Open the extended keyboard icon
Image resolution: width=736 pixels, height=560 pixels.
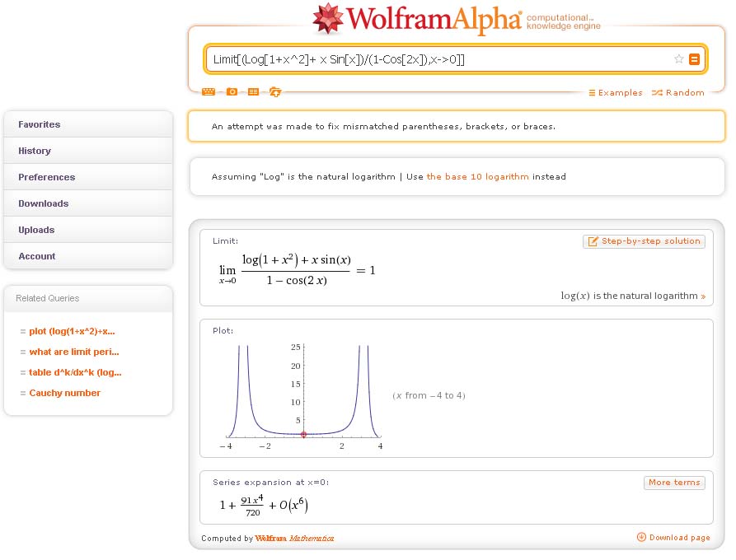coord(209,92)
